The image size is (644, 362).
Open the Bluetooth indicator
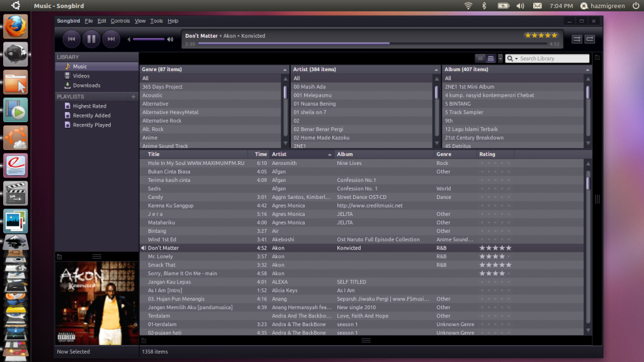[x=484, y=6]
